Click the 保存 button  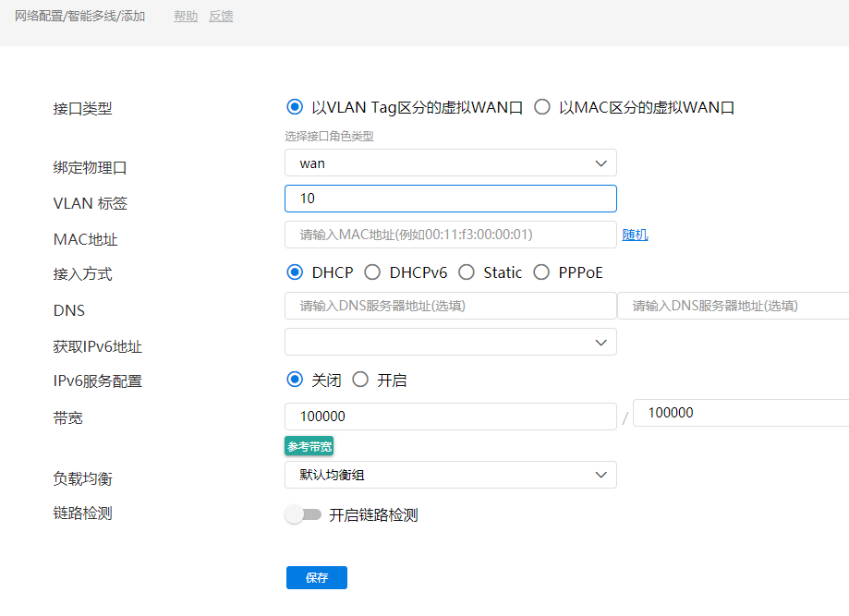[x=317, y=577]
